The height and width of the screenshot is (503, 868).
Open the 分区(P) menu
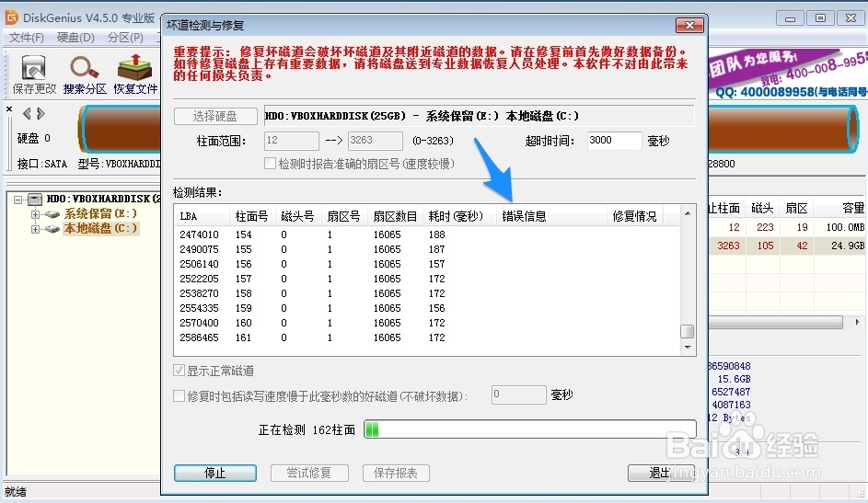(x=125, y=38)
